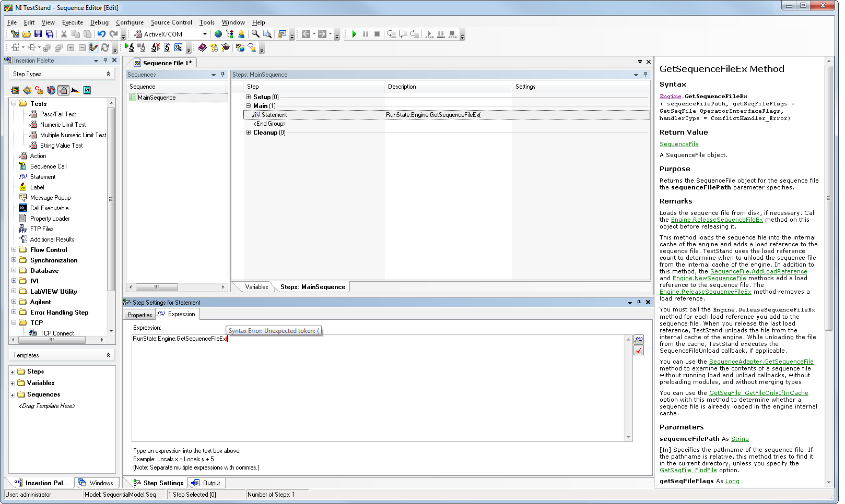The image size is (845, 504).
Task: Open the Debug menu
Action: tap(99, 22)
